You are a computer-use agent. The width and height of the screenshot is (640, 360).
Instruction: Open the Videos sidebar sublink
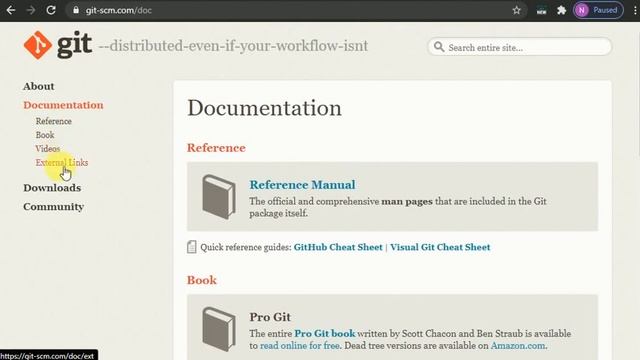(x=48, y=149)
